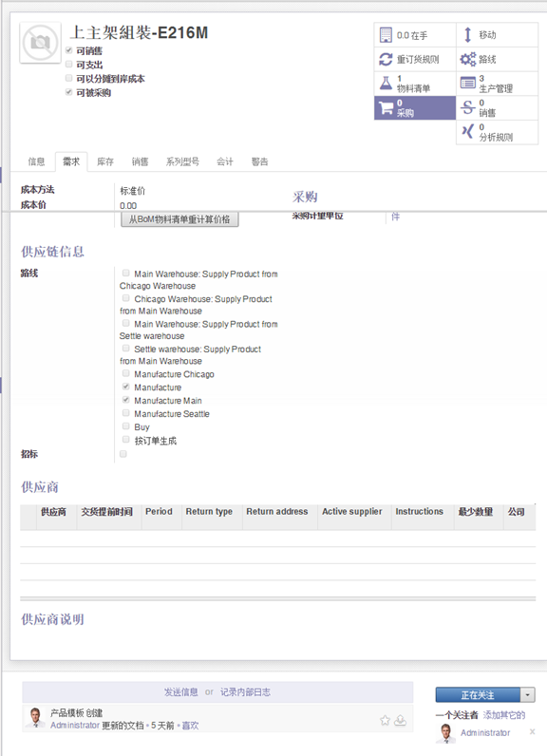This screenshot has width=547, height=756.
Task: Click the 记录内部日志 link
Action: pyautogui.click(x=245, y=691)
